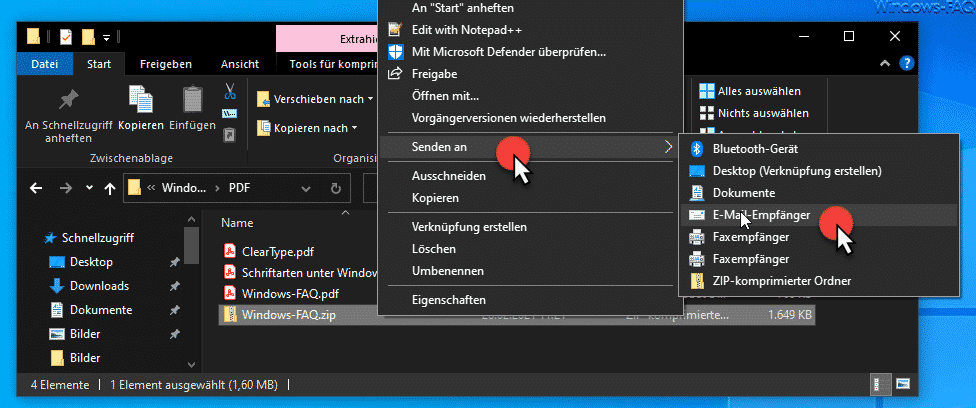Screen dimensions: 976x408
Task: Send to E-Mail-Empfänger
Action: [x=819, y=215]
